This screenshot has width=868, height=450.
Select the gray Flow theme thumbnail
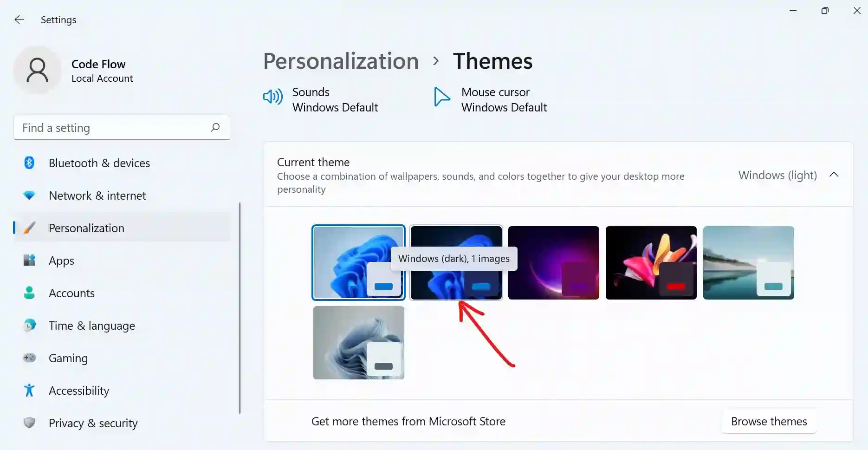[358, 343]
